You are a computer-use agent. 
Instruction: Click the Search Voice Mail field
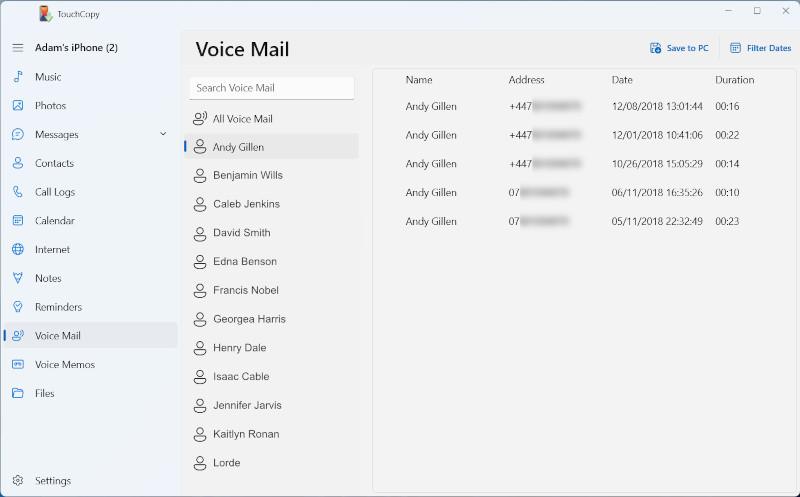tap(271, 88)
